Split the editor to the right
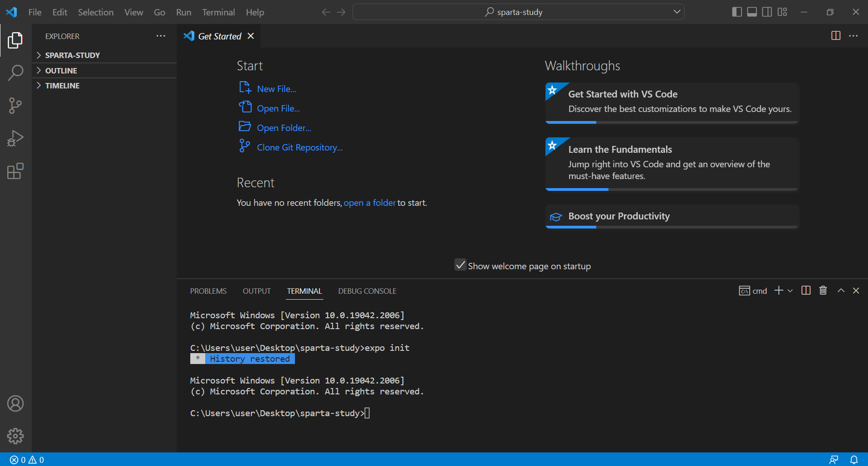Viewport: 868px width, 466px height. tap(836, 36)
